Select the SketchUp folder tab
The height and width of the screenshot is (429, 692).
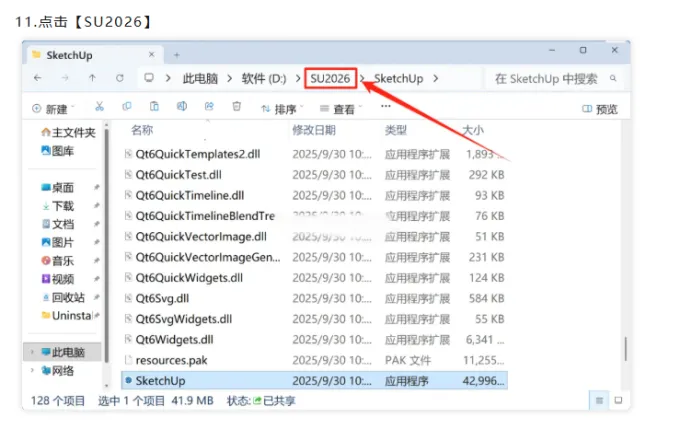[x=95, y=55]
